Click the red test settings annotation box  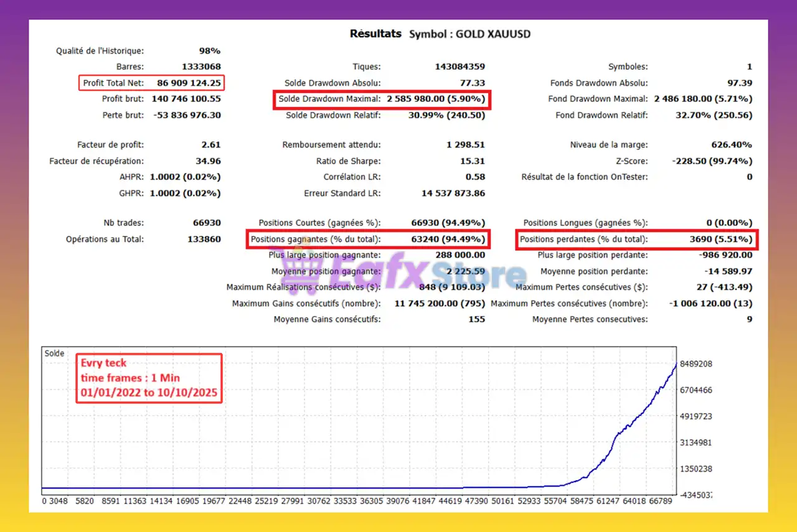[x=149, y=378]
